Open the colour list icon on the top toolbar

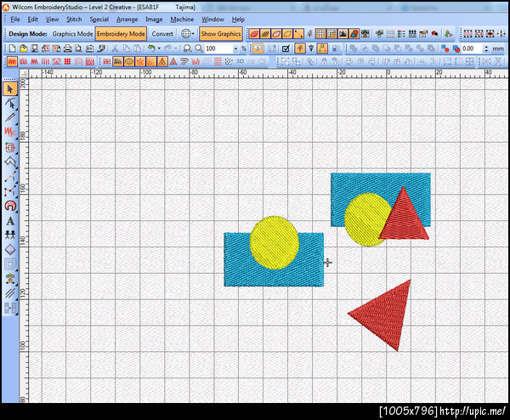pyautogui.click(x=401, y=33)
